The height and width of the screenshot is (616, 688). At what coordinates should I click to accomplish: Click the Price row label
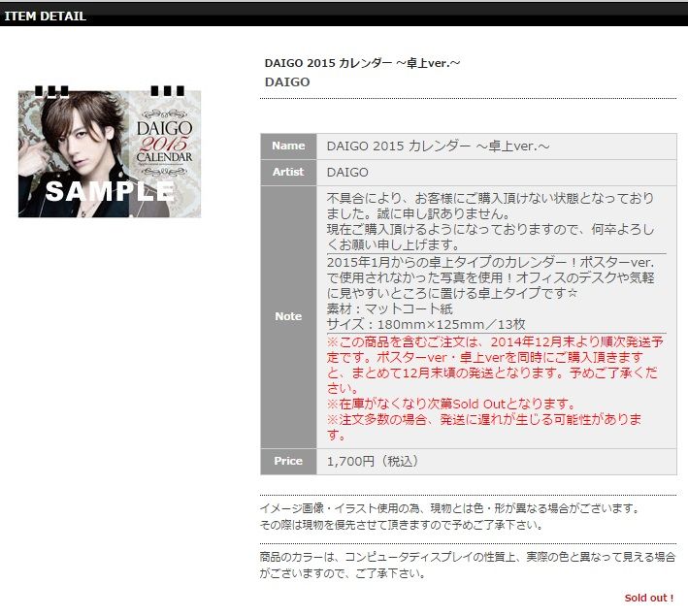pos(288,461)
